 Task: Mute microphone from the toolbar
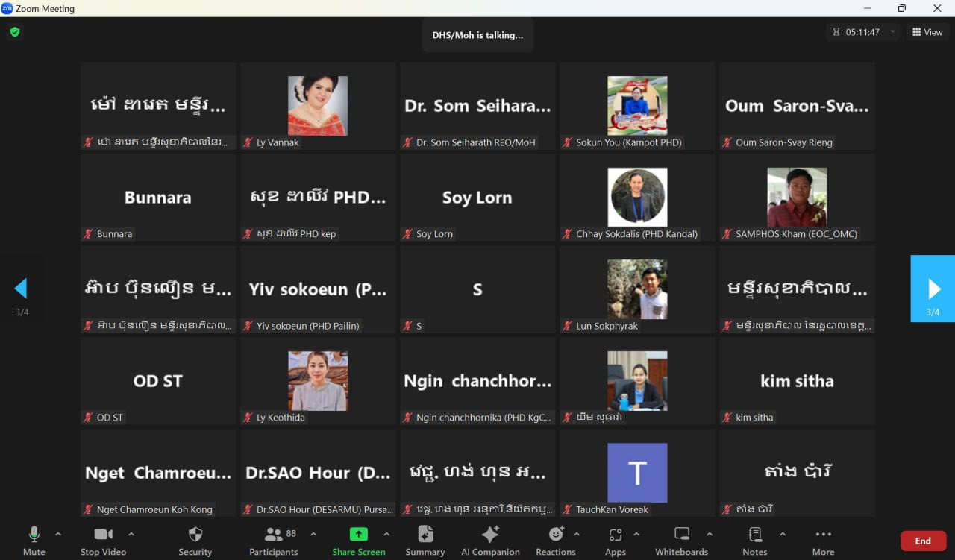coord(34,541)
